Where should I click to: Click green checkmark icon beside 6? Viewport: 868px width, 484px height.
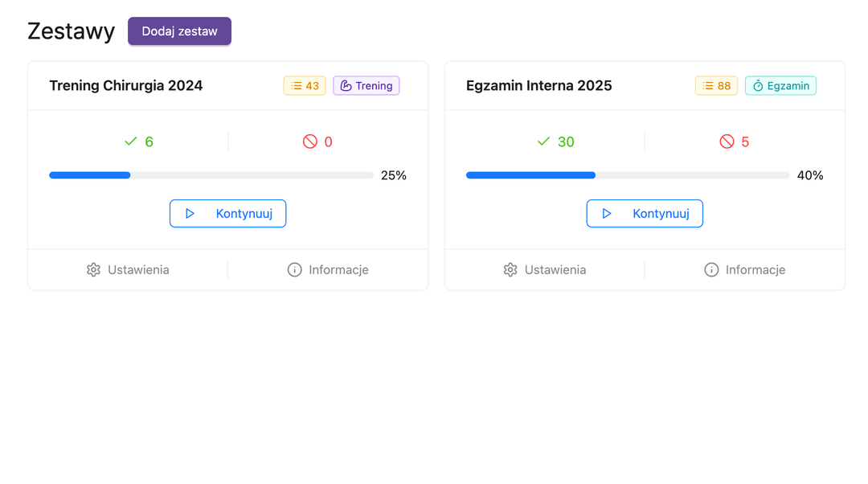pyautogui.click(x=131, y=142)
